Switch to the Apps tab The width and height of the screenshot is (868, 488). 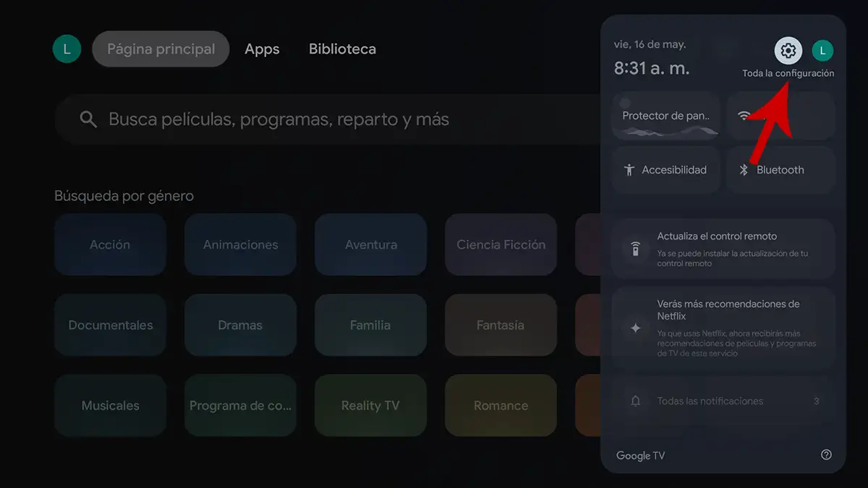[x=262, y=48]
